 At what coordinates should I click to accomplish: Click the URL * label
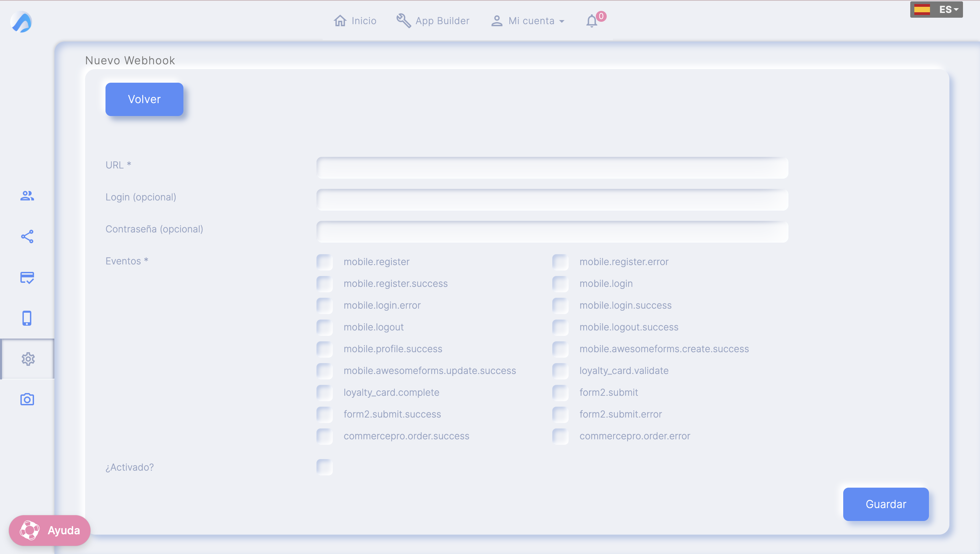tap(118, 165)
